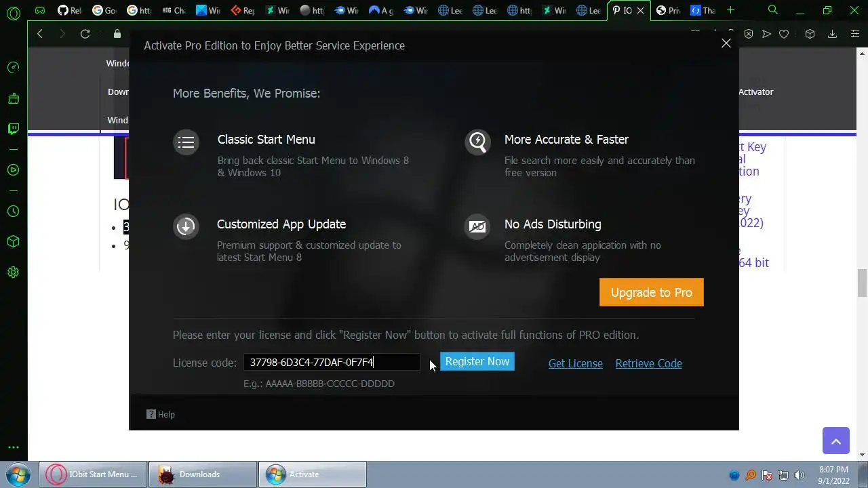Switch to IObit Start Menu taskbar item
The width and height of the screenshot is (868, 488).
pyautogui.click(x=92, y=474)
